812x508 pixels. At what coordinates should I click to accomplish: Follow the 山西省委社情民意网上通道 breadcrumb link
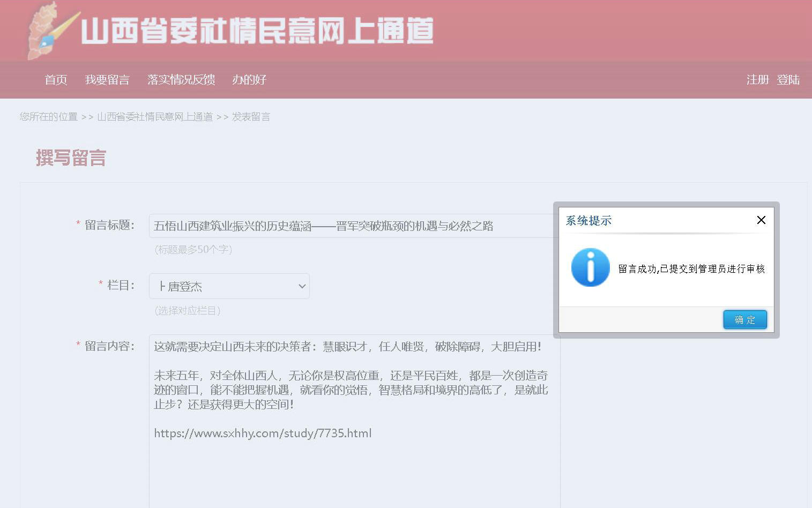tap(155, 117)
